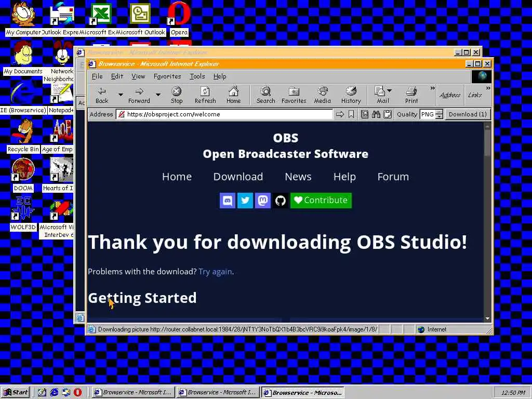The height and width of the screenshot is (399, 532).
Task: Click the Internet security zone in status bar
Action: [437, 329]
